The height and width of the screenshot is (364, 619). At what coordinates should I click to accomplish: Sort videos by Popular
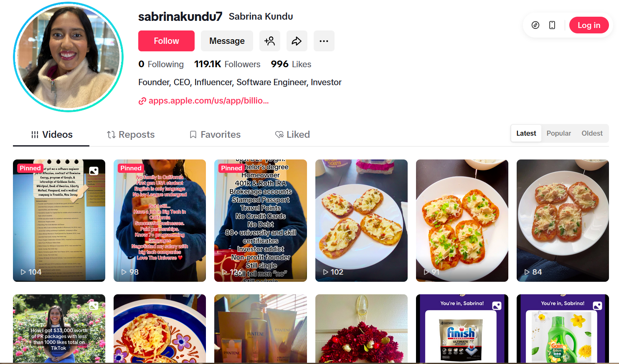click(x=558, y=133)
